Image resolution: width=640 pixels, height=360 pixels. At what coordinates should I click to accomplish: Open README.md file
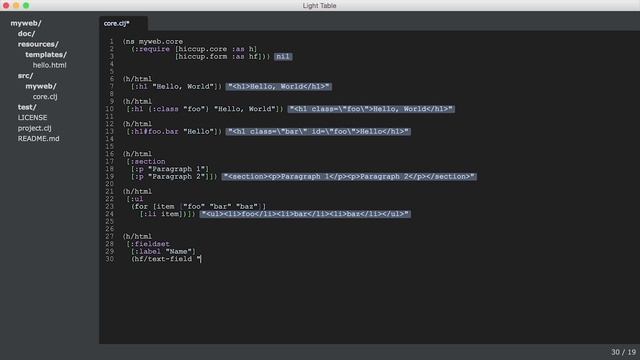click(38, 139)
